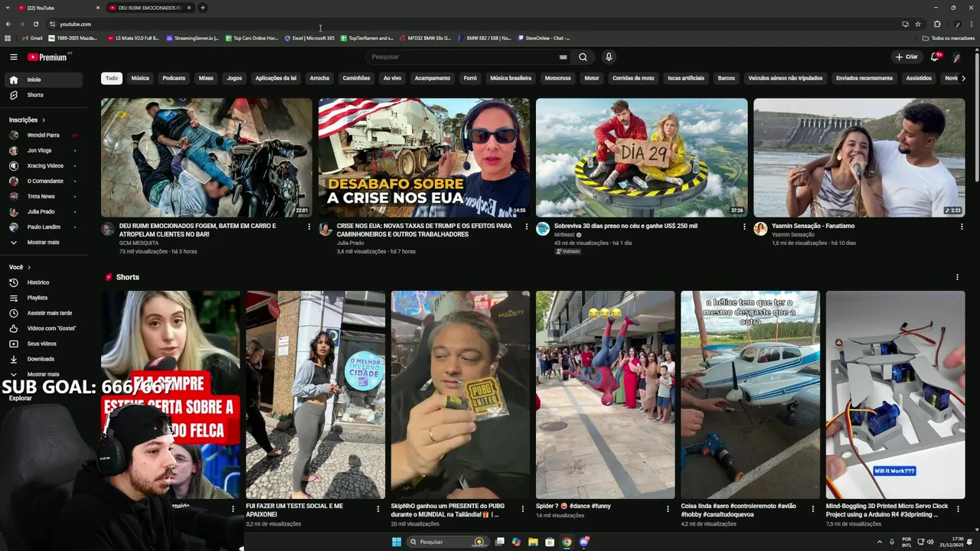
Task: Click the Pesquisar search field
Action: [462, 57]
